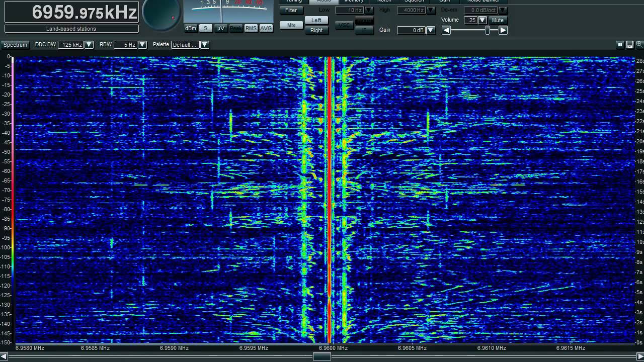This screenshot has width=644, height=362.
Task: Open the Notch tab
Action: point(384,1)
